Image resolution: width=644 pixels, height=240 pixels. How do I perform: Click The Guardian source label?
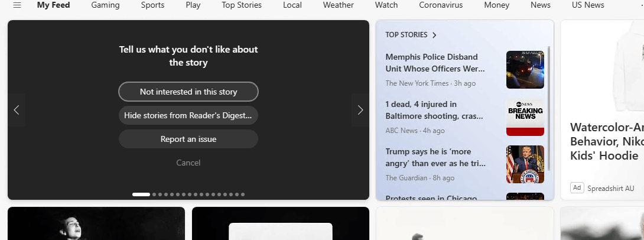[x=406, y=178]
